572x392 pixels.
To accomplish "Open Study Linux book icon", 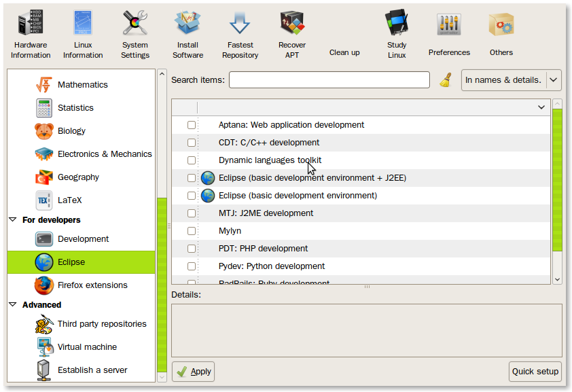I will [397, 23].
